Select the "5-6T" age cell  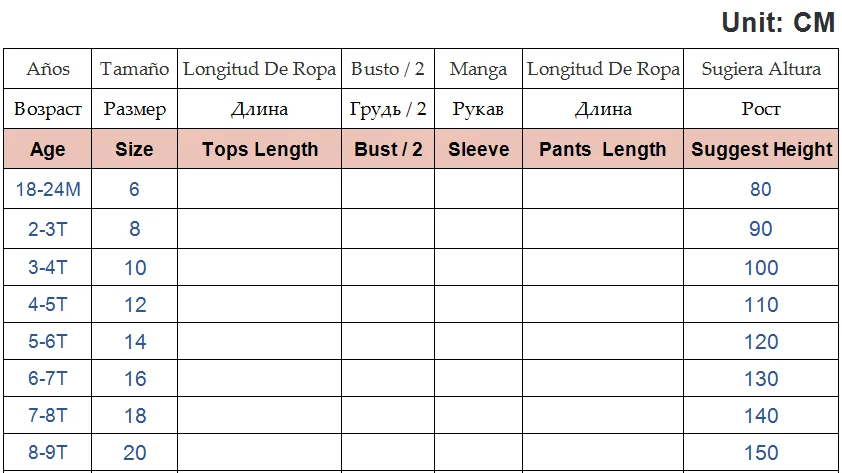[48, 342]
